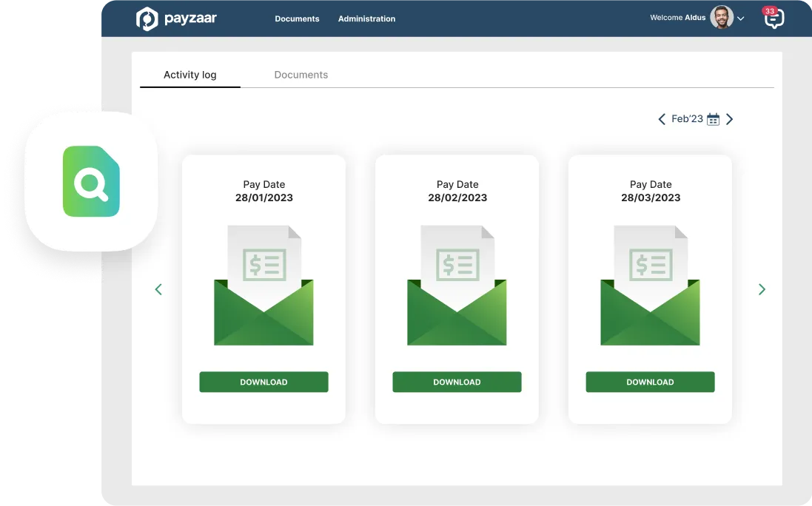Open the calendar picker icon next to Feb'23
812x506 pixels.
[712, 118]
